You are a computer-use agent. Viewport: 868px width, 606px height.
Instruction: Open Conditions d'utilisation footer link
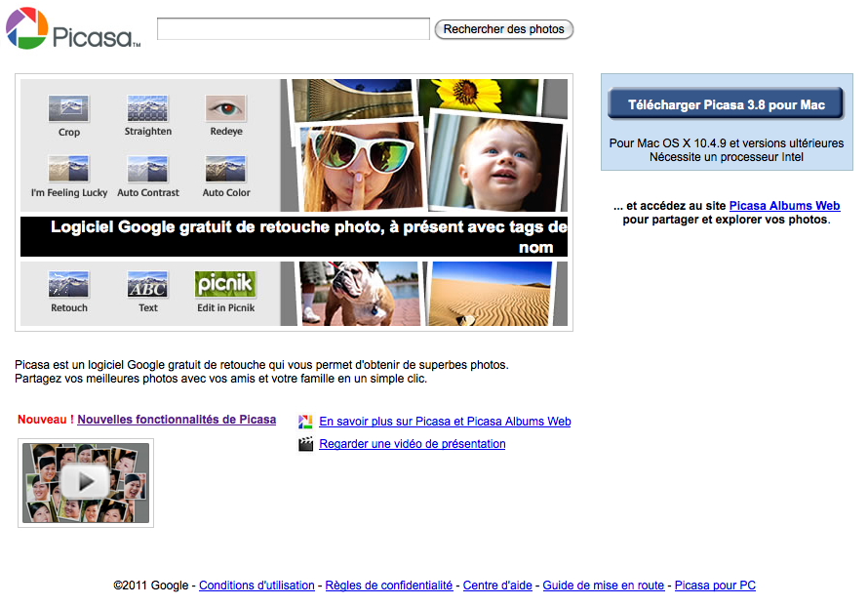click(x=256, y=586)
